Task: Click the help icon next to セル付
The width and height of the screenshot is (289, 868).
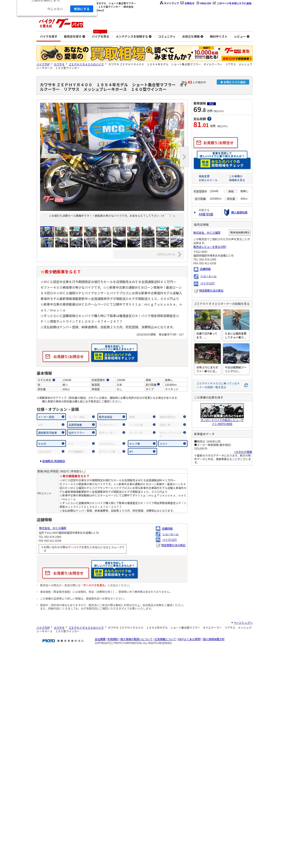Action: 63,443
